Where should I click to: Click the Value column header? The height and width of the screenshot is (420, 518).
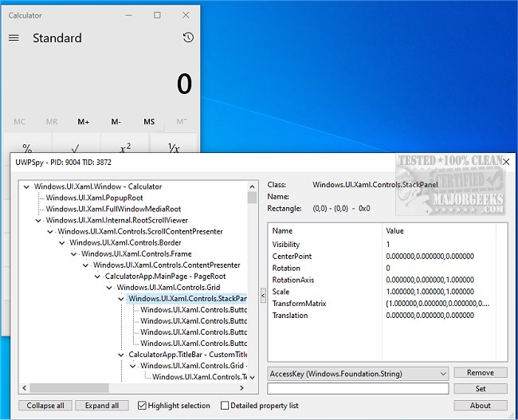439,230
